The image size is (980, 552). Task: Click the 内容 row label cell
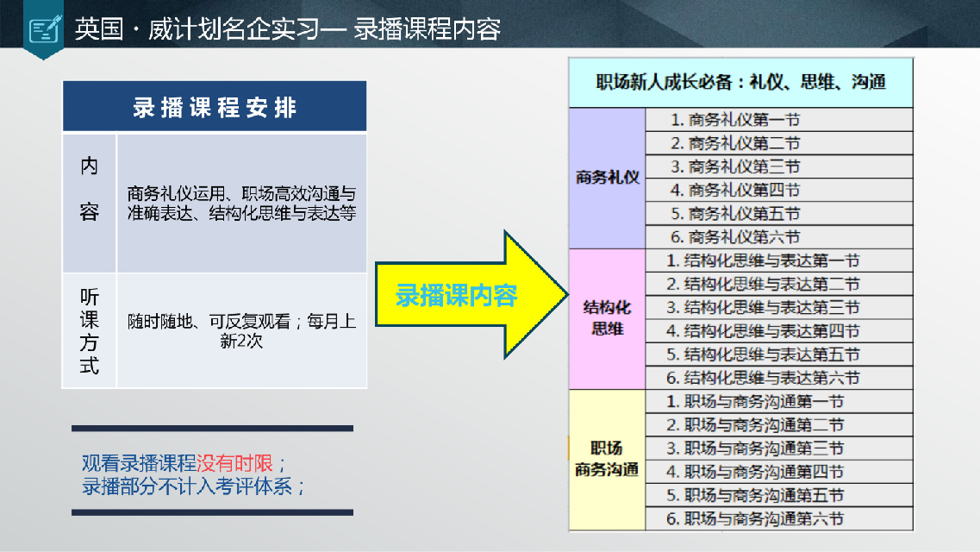[90, 204]
